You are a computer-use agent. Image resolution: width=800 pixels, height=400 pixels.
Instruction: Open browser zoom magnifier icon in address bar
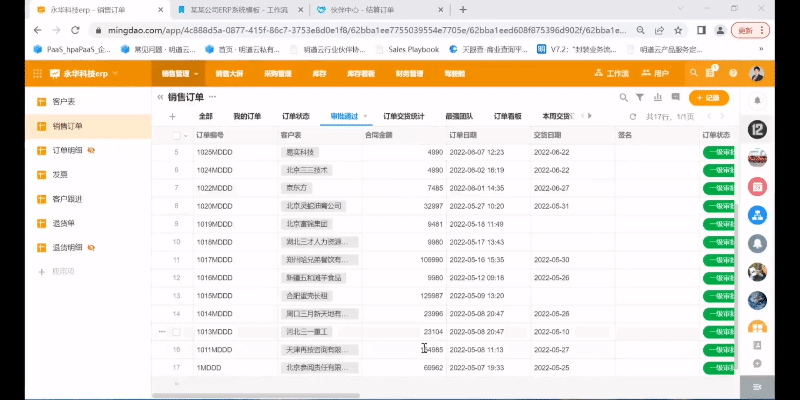640,30
